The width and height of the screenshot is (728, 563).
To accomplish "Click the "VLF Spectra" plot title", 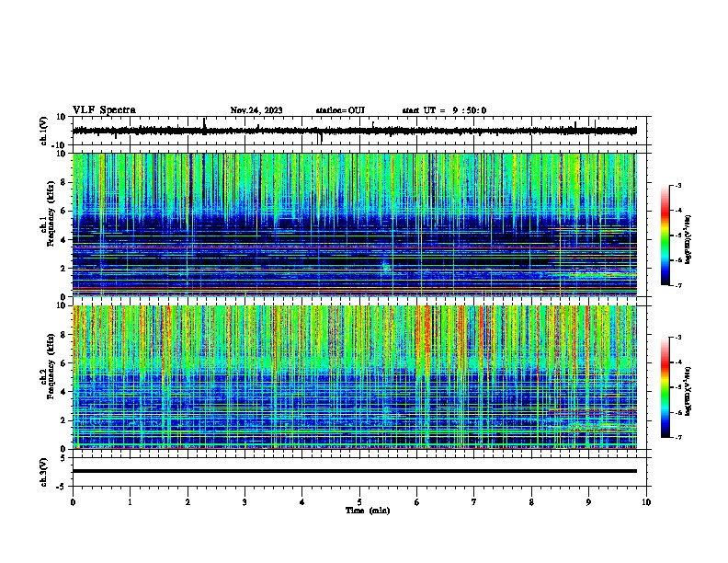I will pos(104,110).
